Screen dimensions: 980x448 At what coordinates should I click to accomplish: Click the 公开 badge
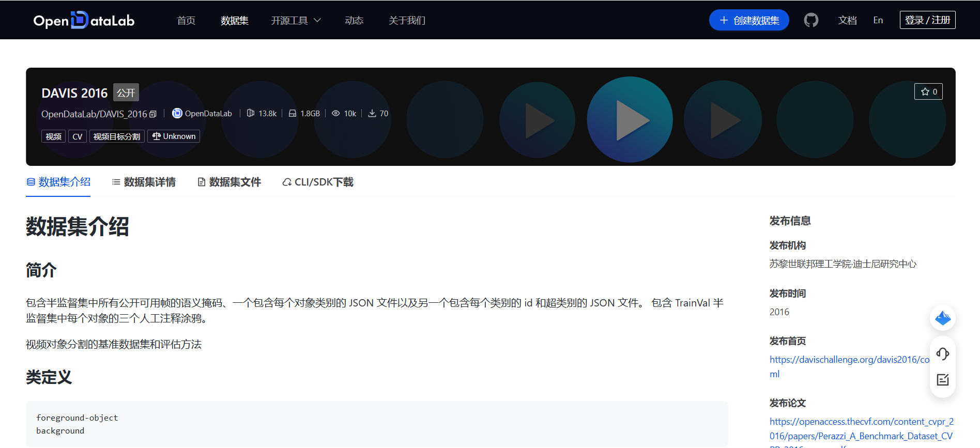point(126,92)
